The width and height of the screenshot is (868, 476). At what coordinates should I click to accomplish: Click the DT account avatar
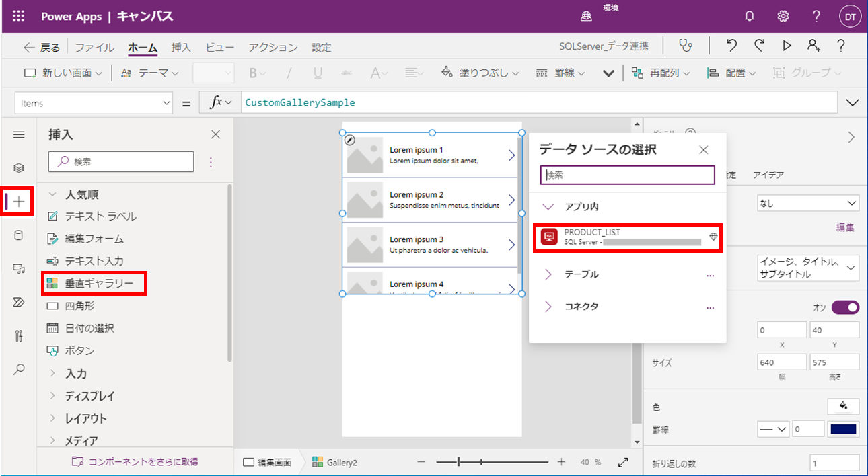click(x=851, y=17)
